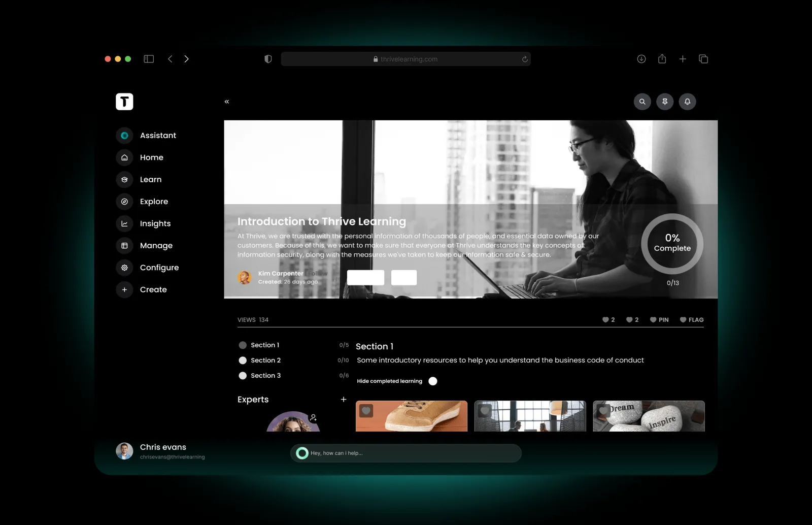Show browser downloads

point(641,59)
